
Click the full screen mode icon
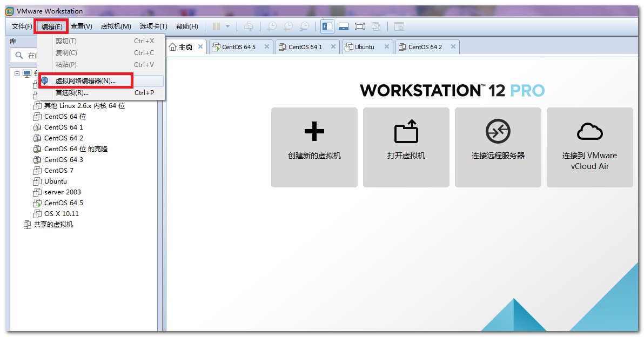tap(360, 26)
